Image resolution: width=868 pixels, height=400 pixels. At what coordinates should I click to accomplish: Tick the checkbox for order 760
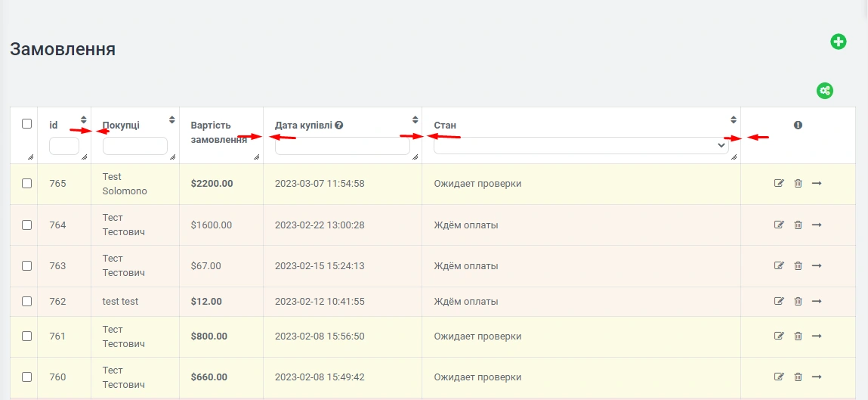click(x=27, y=377)
